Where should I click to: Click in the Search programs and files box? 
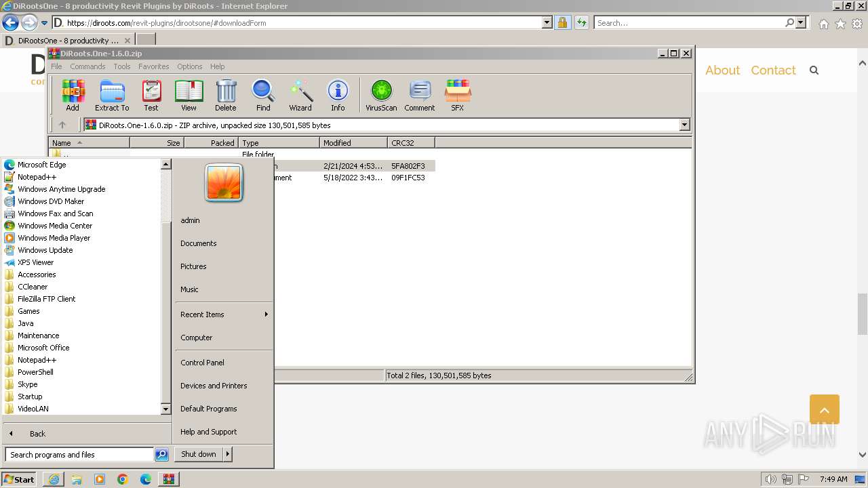click(79, 455)
